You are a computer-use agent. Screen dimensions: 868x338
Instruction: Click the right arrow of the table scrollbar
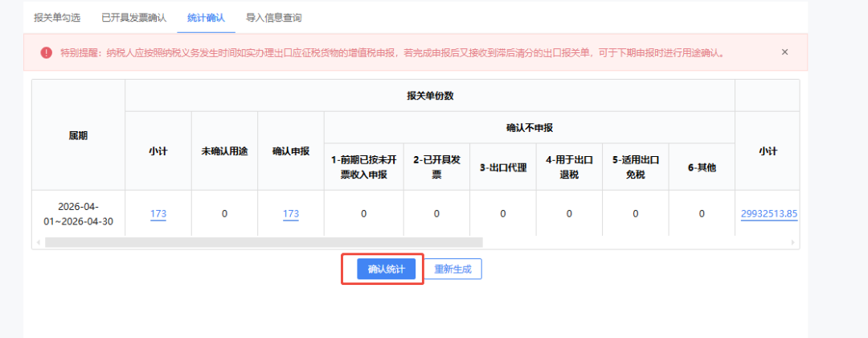pyautogui.click(x=792, y=243)
